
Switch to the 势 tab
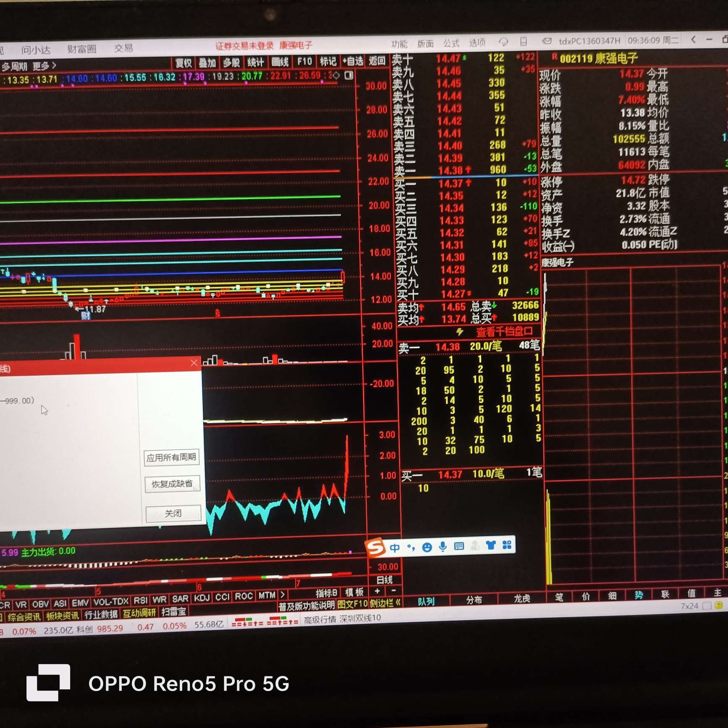point(639,595)
